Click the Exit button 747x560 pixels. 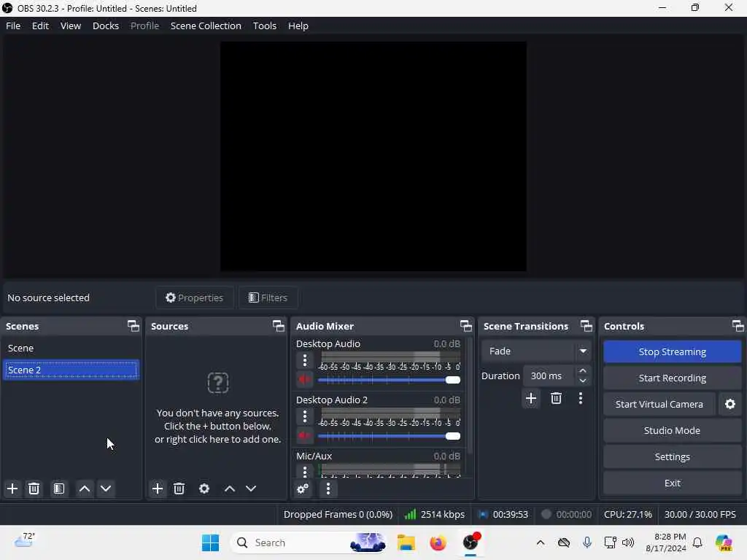(x=672, y=483)
